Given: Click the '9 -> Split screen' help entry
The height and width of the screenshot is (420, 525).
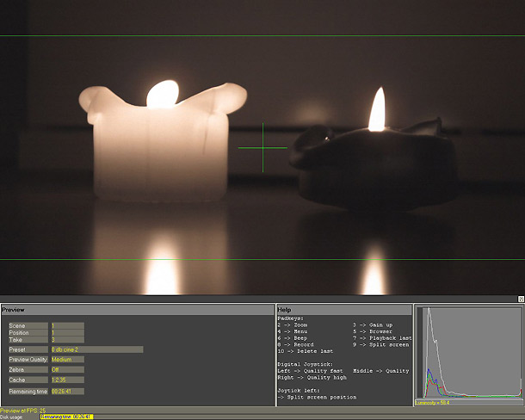Looking at the screenshot, I should 382,344.
